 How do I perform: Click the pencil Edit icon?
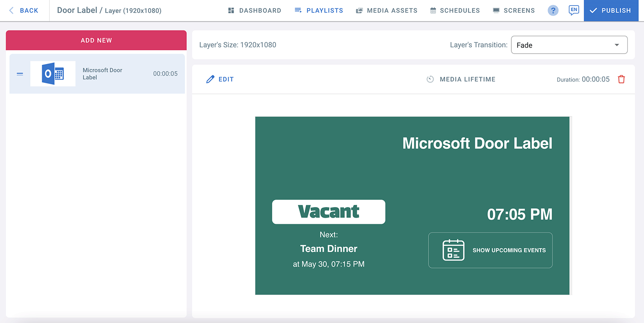pos(210,79)
